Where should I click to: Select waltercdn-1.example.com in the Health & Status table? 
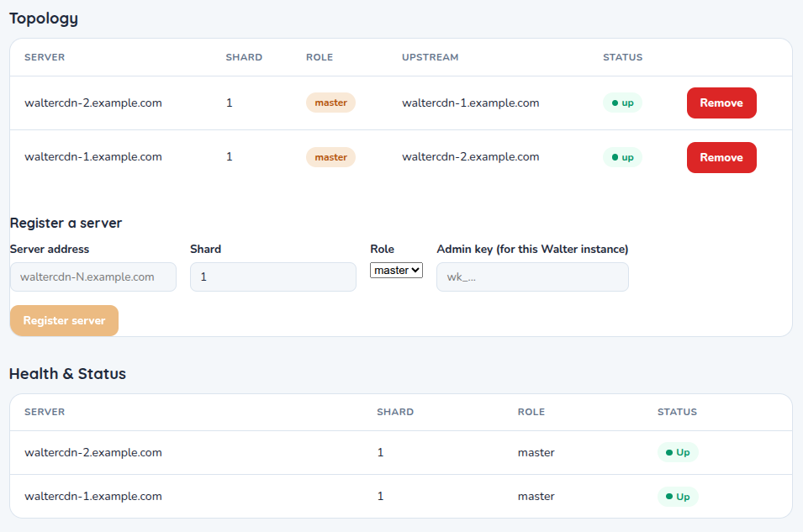point(93,496)
